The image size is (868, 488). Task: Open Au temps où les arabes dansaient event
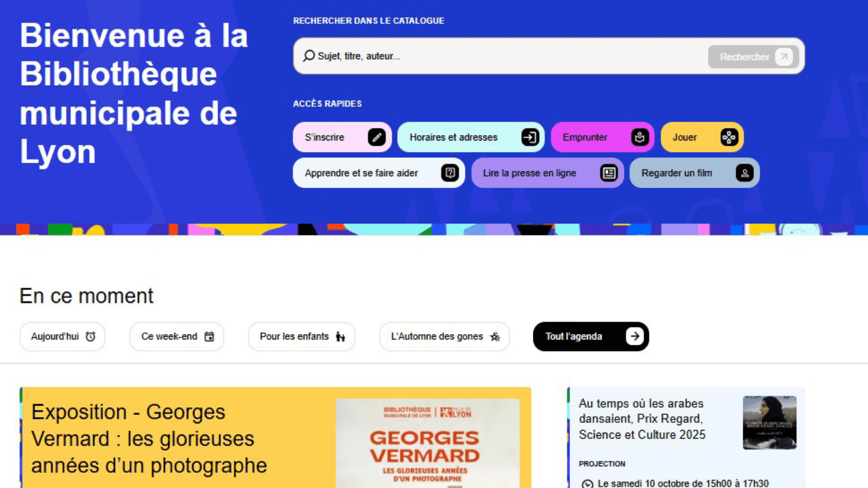tap(642, 419)
